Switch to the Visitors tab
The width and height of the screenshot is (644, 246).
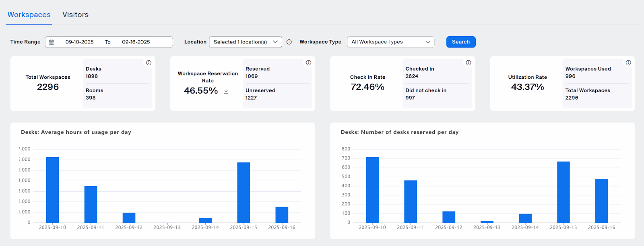pos(75,14)
